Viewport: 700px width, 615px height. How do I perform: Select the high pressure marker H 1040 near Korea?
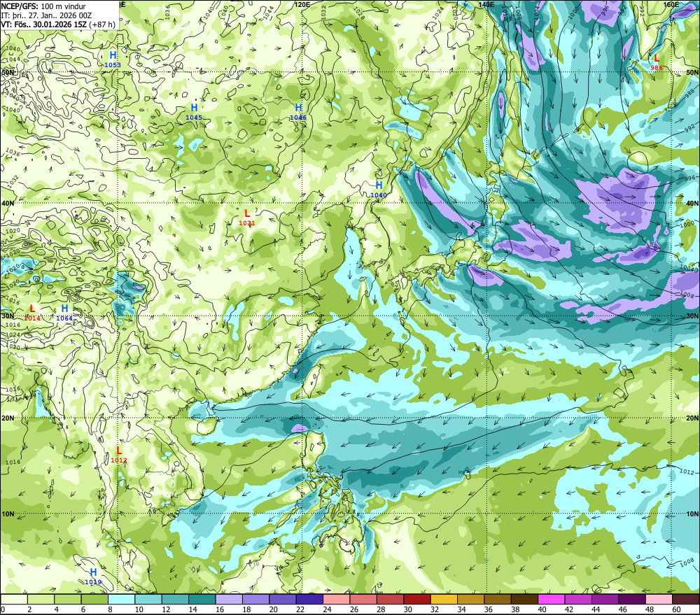tap(379, 189)
